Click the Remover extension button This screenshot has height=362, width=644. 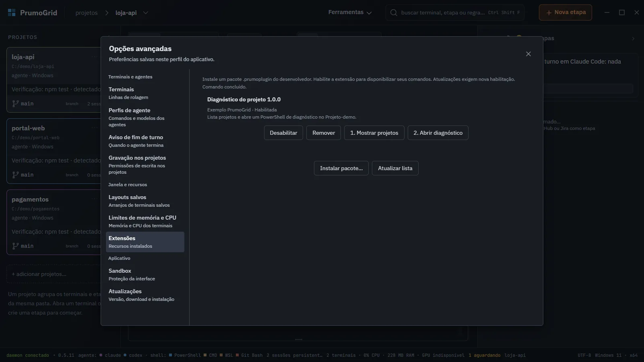(324, 133)
